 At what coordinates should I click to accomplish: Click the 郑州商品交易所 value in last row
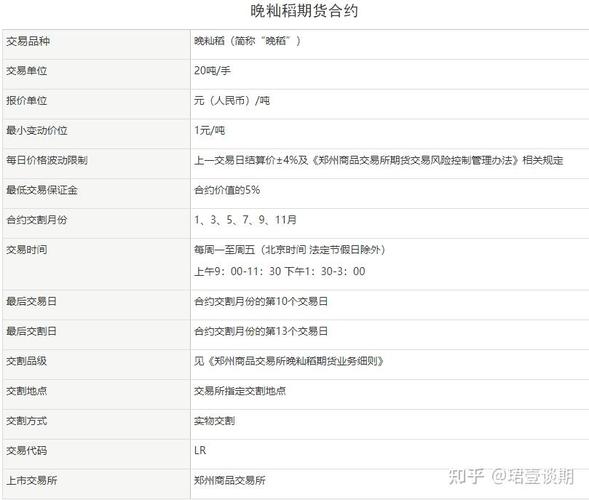[x=230, y=480]
